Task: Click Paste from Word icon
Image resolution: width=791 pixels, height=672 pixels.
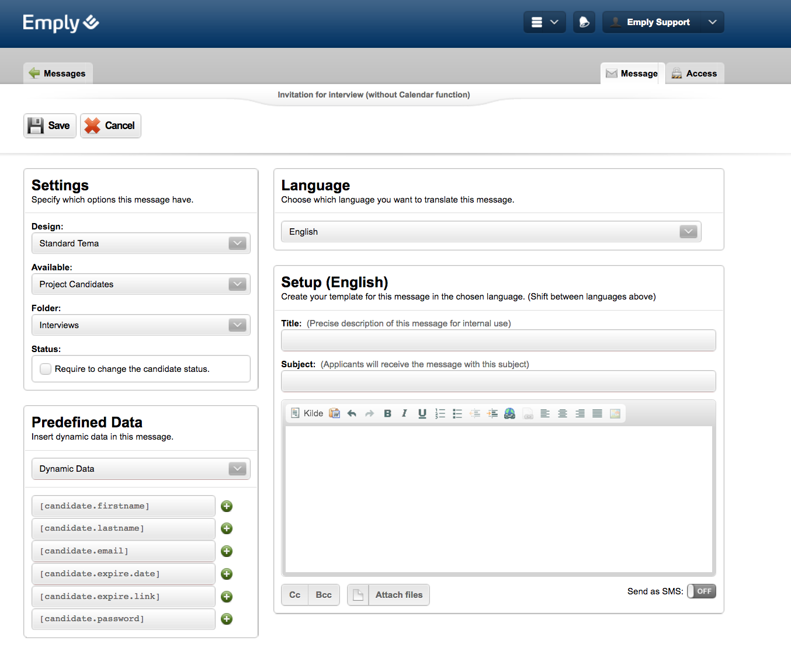Action: [335, 413]
